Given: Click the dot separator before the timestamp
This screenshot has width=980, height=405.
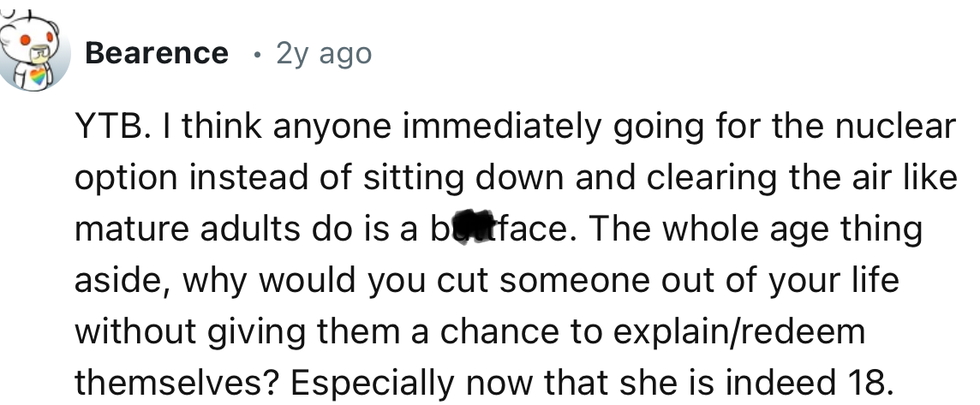Looking at the screenshot, I should pos(258,55).
